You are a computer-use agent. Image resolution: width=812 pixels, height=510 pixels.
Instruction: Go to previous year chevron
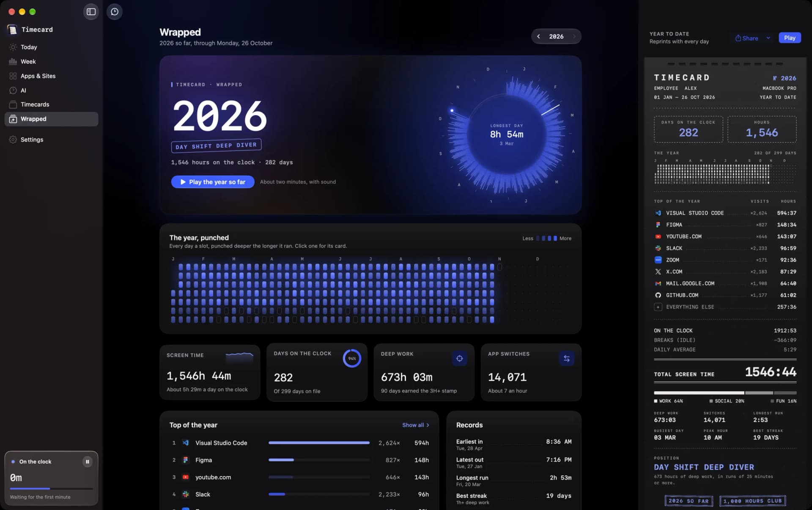(538, 36)
